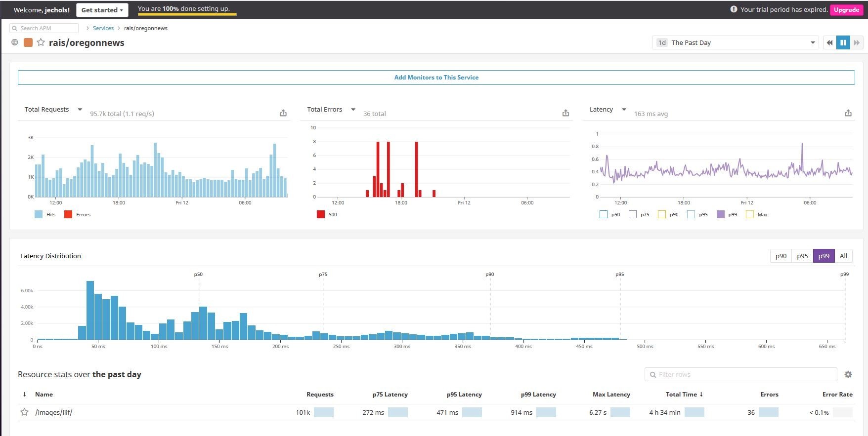Open the Get started dropdown
This screenshot has width=868, height=436.
tap(102, 10)
